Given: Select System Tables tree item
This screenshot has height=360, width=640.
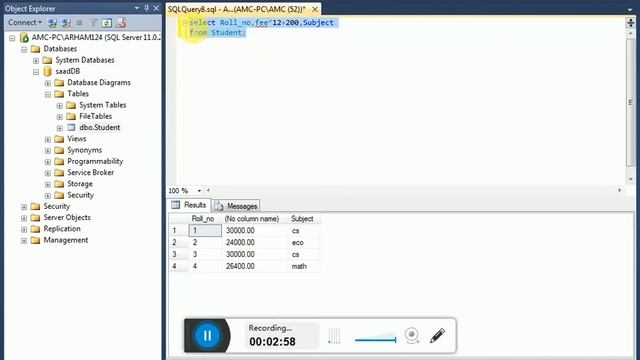Looking at the screenshot, I should [x=102, y=105].
